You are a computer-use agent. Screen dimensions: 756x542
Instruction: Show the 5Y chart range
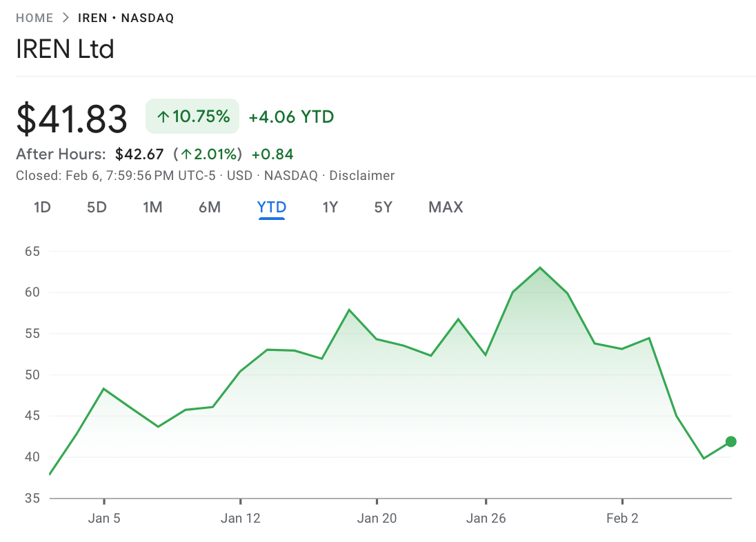384,208
